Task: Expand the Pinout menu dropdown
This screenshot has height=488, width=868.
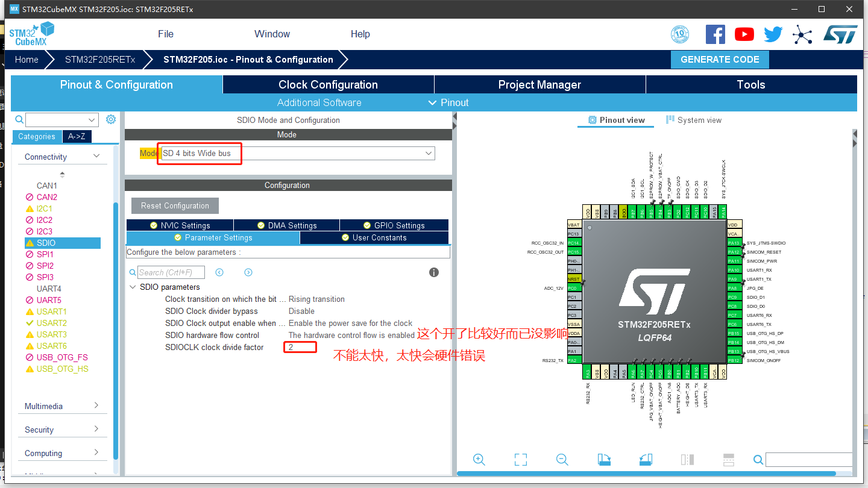Action: point(432,102)
